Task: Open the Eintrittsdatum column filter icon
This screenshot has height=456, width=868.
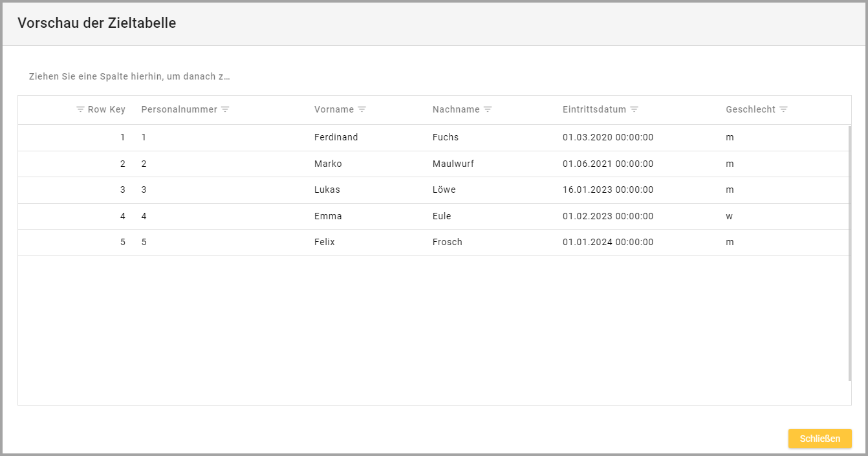Action: 635,109
